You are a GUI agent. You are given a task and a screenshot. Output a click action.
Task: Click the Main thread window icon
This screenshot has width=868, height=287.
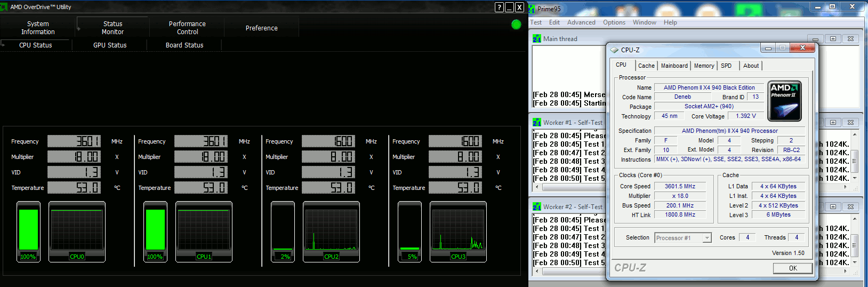pyautogui.click(x=537, y=38)
